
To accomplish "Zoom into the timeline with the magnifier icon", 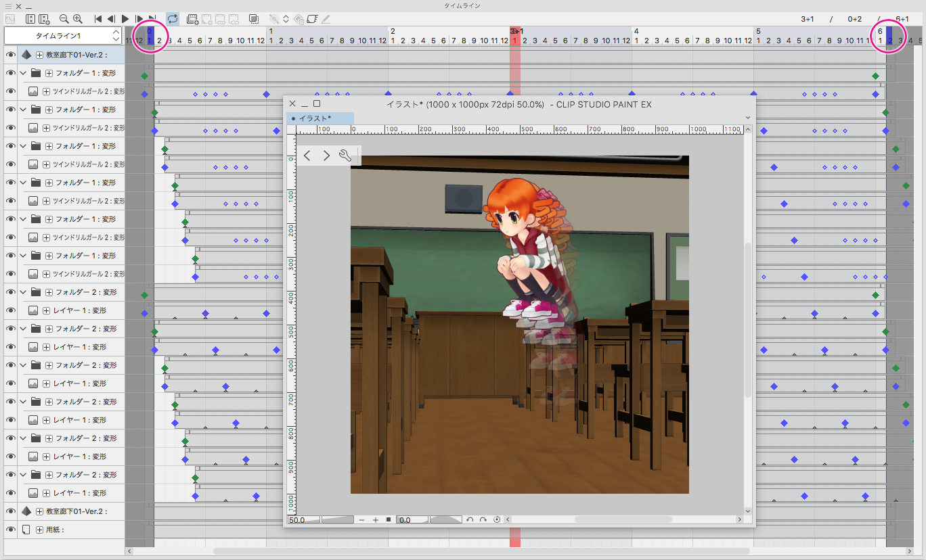I will point(76,19).
